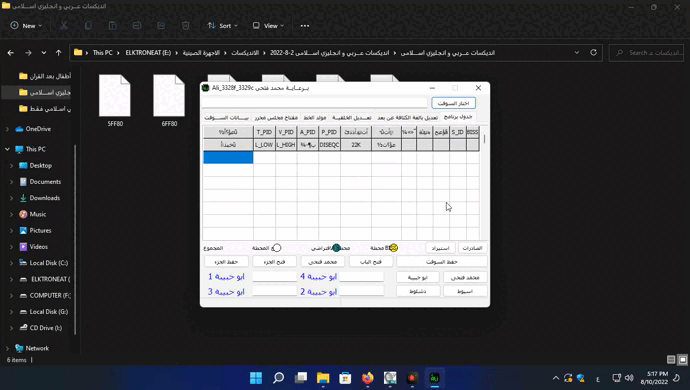Click the Ali editor icon in taskbar
Viewport: 690px width, 390px height.
[435, 378]
